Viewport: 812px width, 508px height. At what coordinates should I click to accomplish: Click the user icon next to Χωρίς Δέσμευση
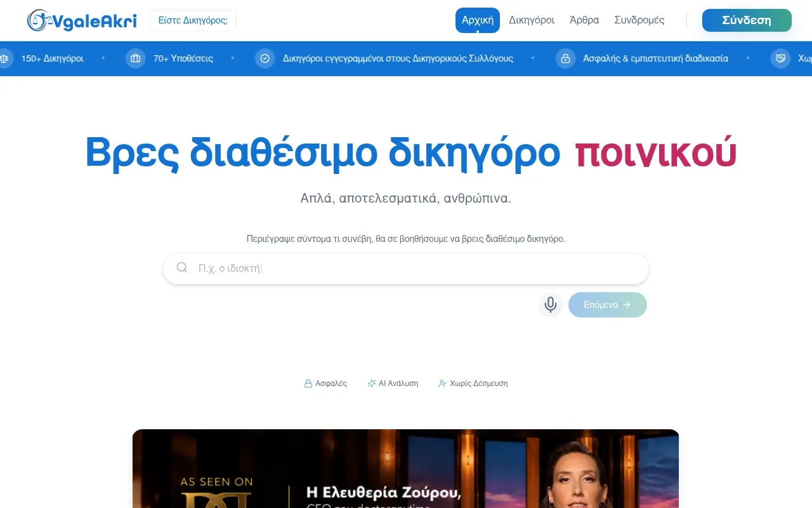(x=443, y=384)
